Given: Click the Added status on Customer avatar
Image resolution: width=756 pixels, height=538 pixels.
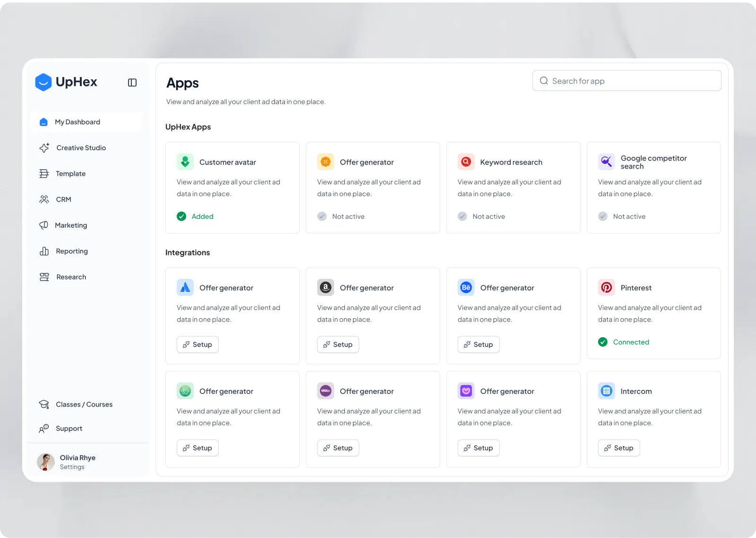Looking at the screenshot, I should tap(195, 216).
